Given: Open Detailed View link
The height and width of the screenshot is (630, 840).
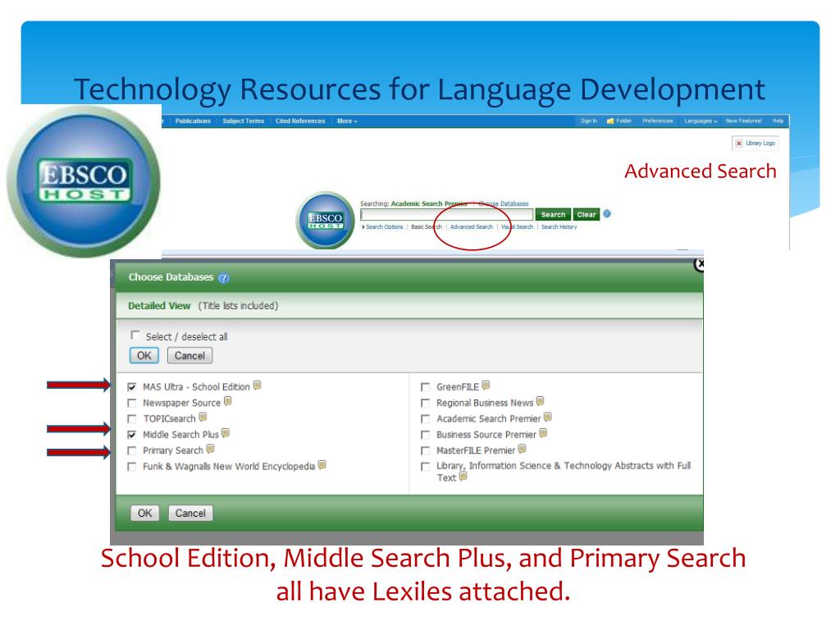Looking at the screenshot, I should coord(159,306).
